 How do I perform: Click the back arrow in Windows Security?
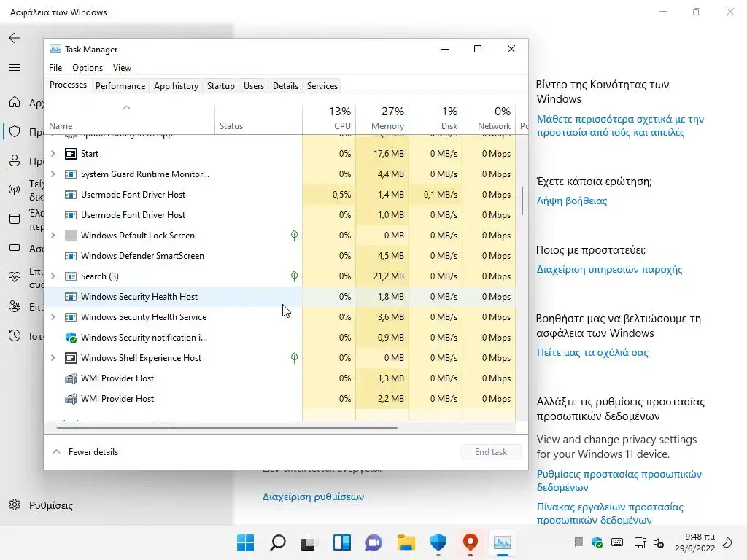tap(15, 38)
